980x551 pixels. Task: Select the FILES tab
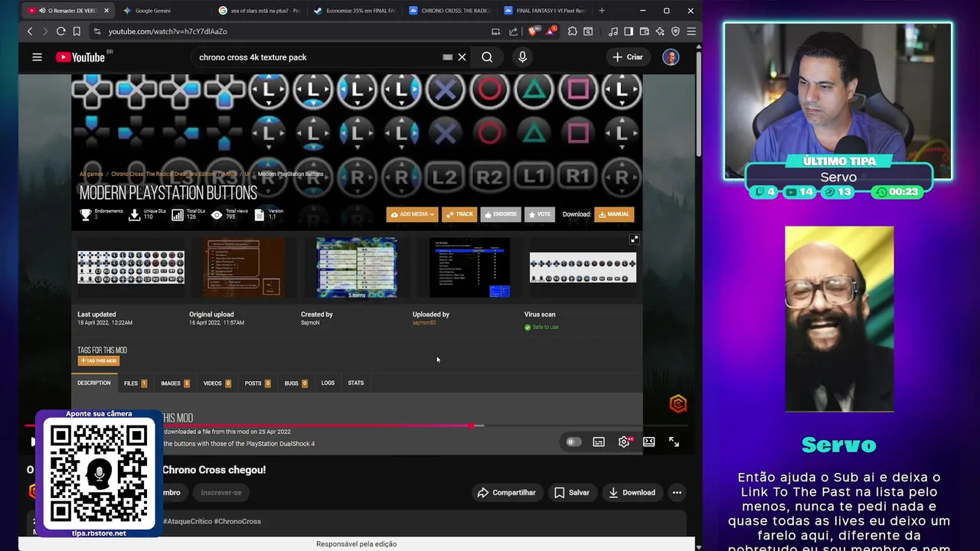click(135, 383)
